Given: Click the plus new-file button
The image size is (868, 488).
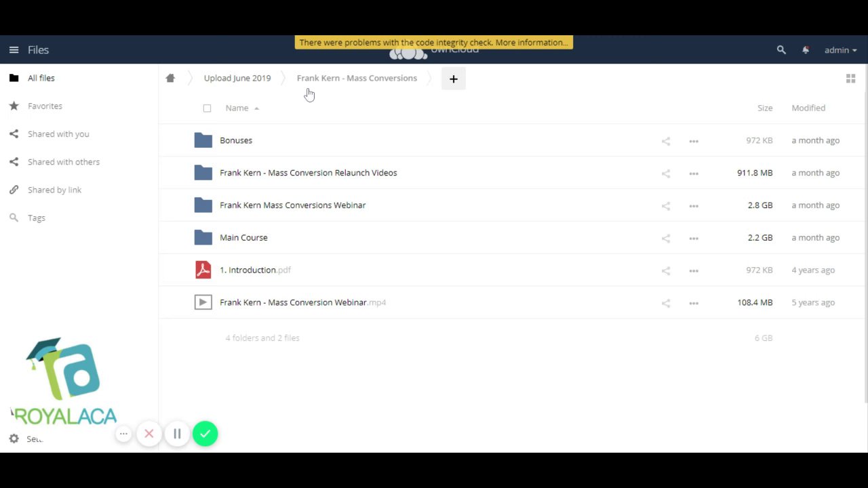Looking at the screenshot, I should pos(454,79).
